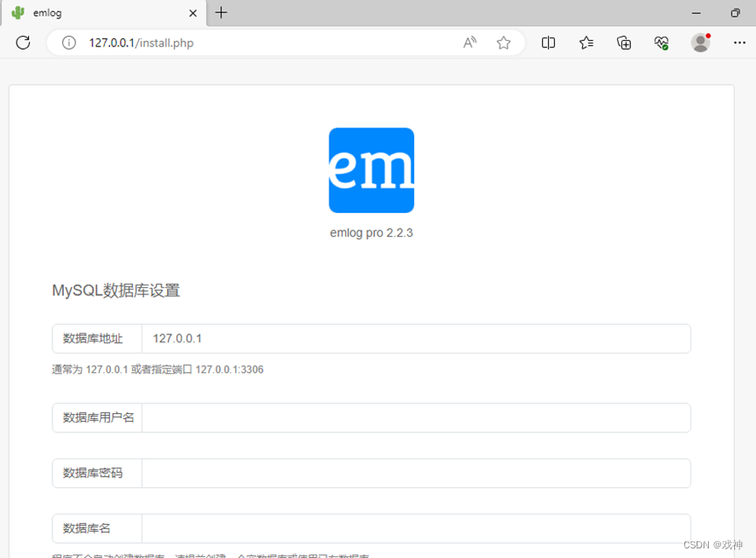Switch to the emlog tab
The image size is (756, 558).
[x=96, y=13]
